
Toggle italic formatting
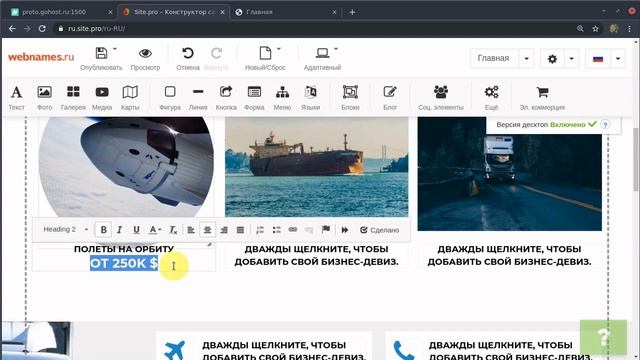120,230
